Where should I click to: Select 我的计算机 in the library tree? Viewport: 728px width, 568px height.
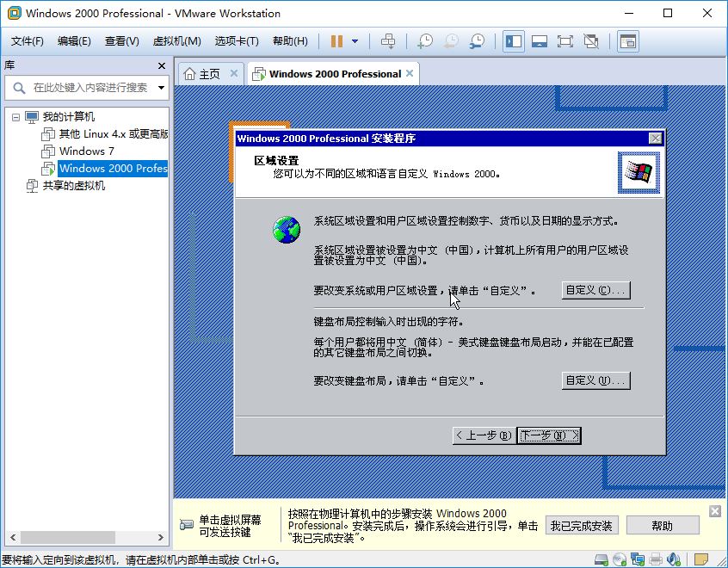[68, 116]
